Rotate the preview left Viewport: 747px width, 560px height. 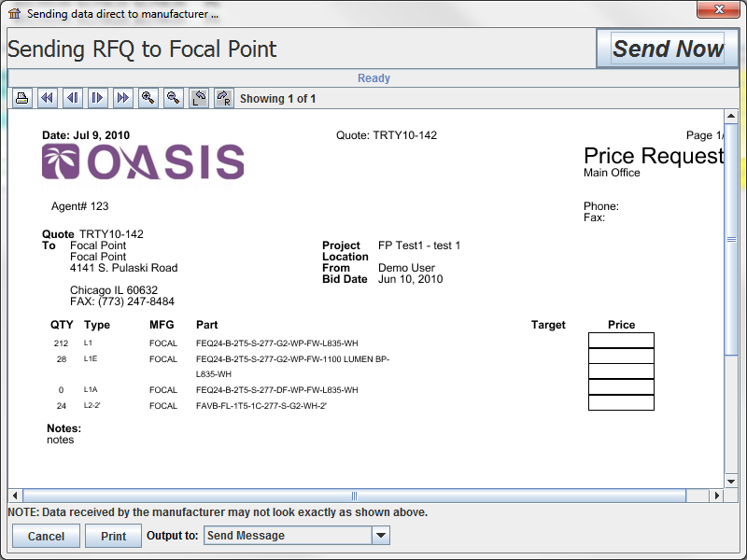click(x=199, y=99)
